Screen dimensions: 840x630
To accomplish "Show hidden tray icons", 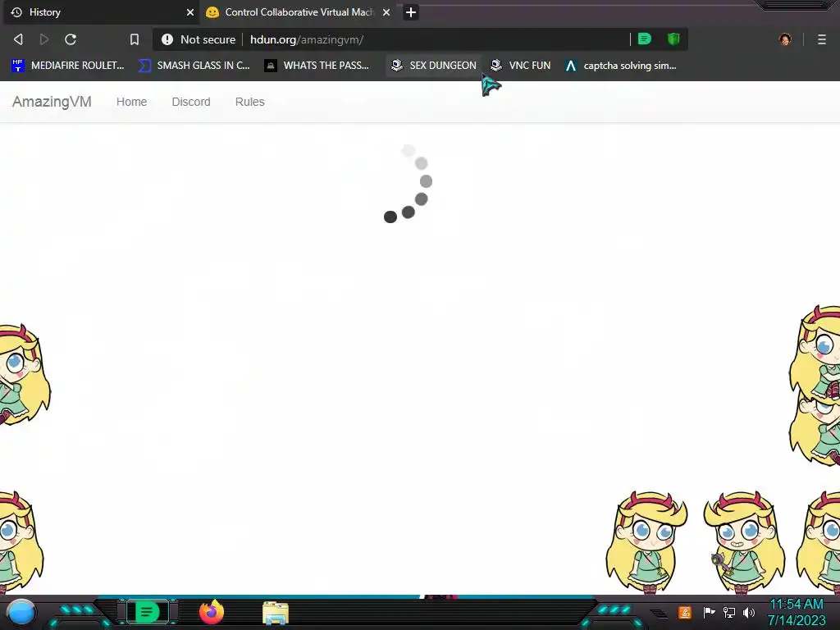I will pos(660,614).
